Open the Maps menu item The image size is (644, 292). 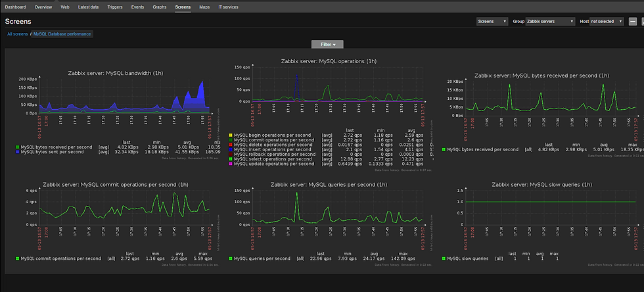[x=204, y=7]
